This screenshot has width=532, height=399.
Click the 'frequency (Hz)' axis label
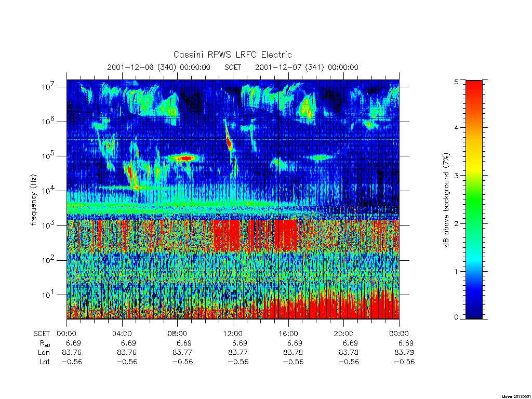34,200
